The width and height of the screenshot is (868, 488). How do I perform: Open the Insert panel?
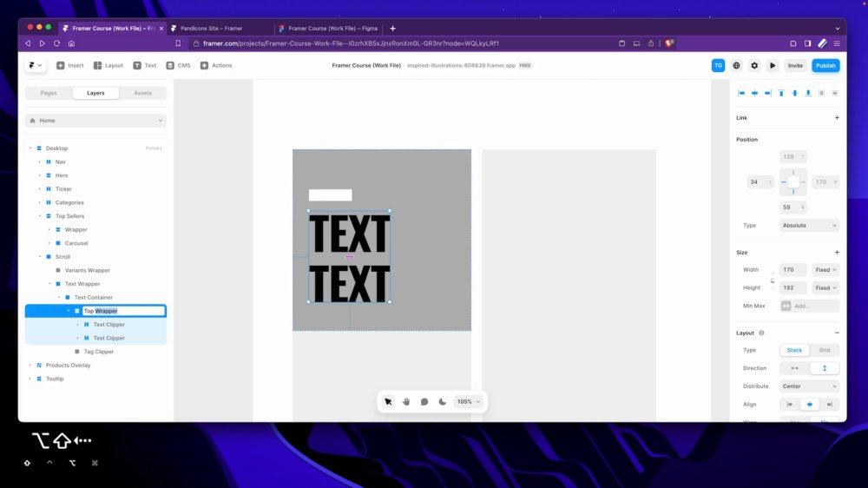pyautogui.click(x=69, y=65)
